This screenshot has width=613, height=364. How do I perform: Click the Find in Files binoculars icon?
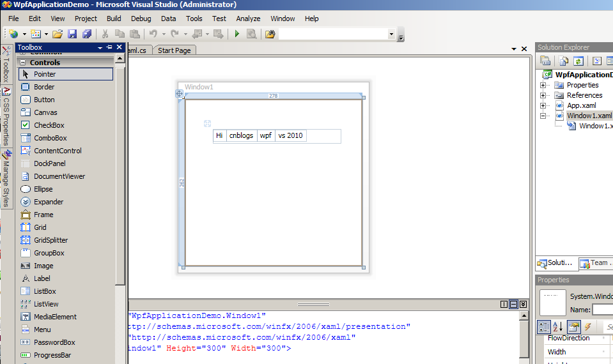coord(270,34)
